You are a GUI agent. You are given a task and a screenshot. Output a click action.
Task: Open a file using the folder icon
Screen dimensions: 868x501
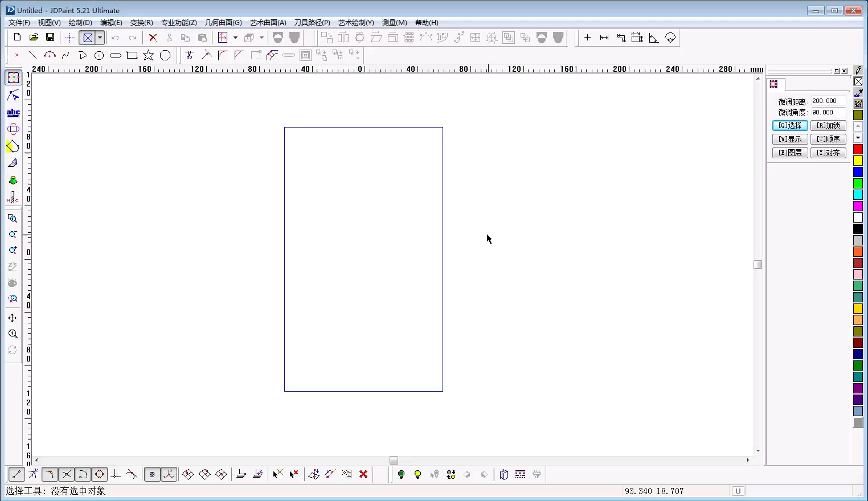tap(34, 38)
